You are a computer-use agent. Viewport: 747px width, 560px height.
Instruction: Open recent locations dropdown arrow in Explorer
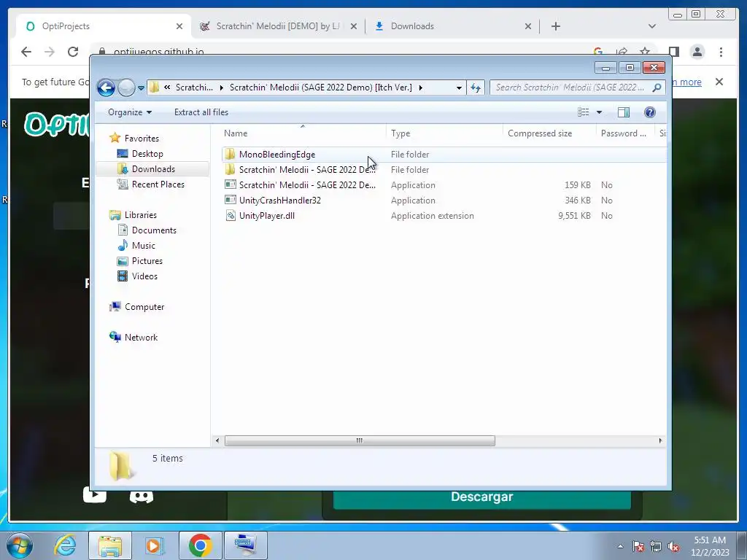coord(141,87)
